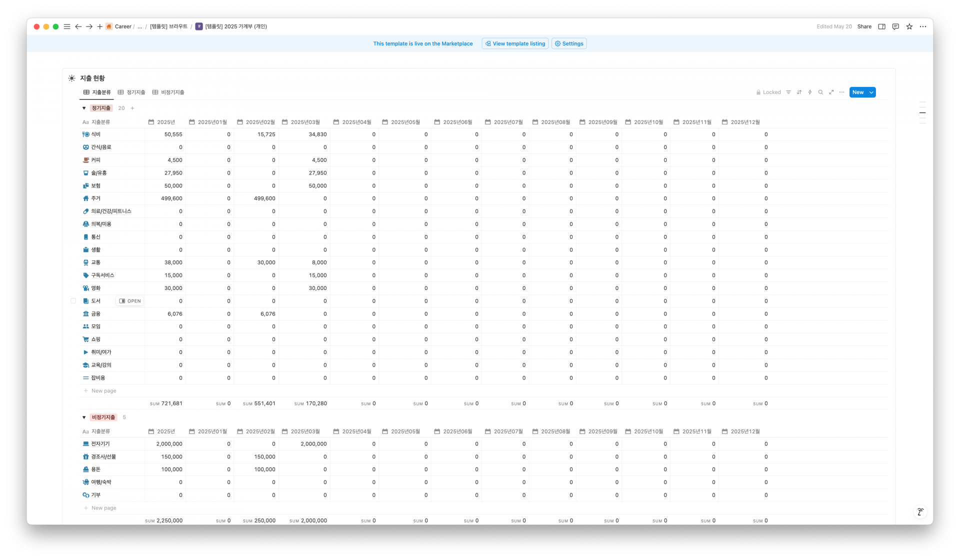Open the database in full page
Screen dimensions: 960x560
pyautogui.click(x=831, y=92)
